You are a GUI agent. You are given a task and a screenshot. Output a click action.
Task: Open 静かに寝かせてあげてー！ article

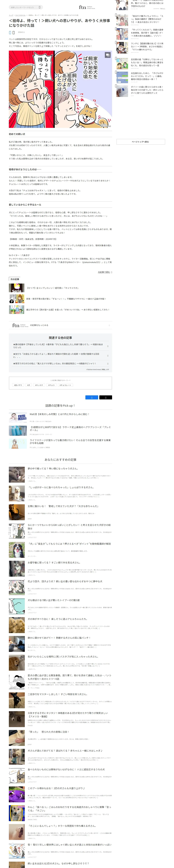coord(59,638)
